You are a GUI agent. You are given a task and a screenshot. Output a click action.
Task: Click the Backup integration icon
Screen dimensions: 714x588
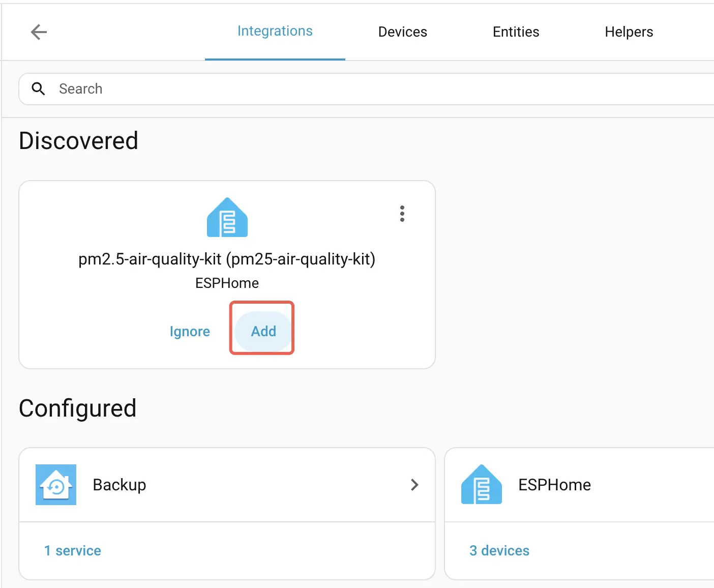[x=56, y=485]
